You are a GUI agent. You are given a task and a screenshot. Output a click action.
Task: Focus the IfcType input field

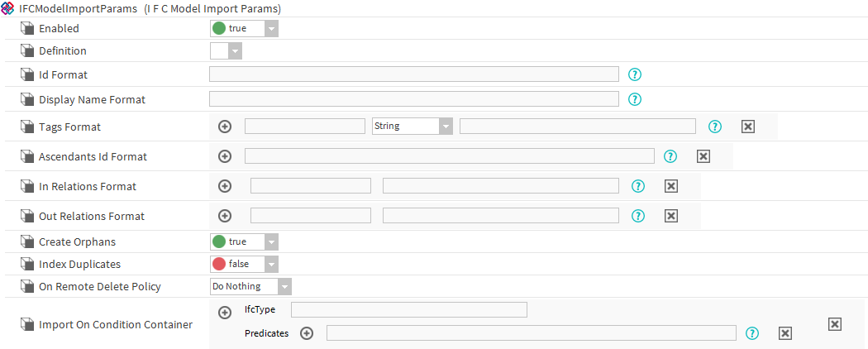coord(408,309)
